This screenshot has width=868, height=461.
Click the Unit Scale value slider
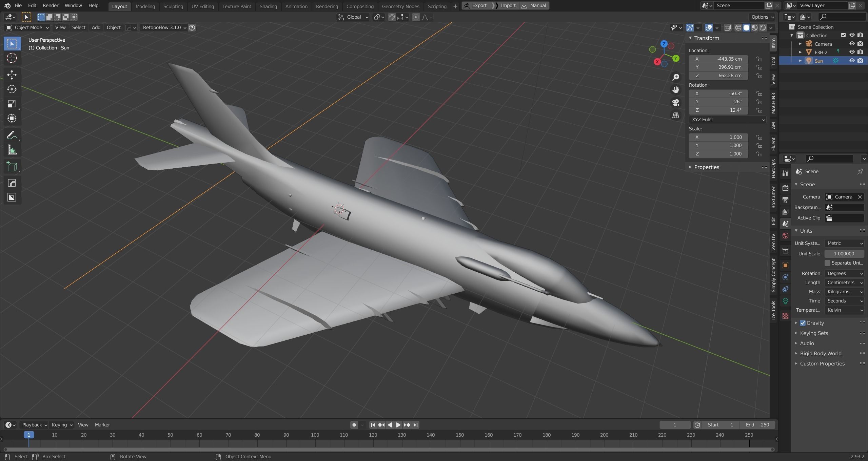[844, 254]
